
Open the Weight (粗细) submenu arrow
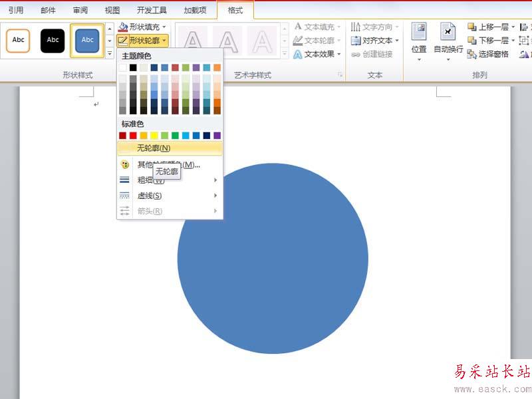tap(215, 180)
